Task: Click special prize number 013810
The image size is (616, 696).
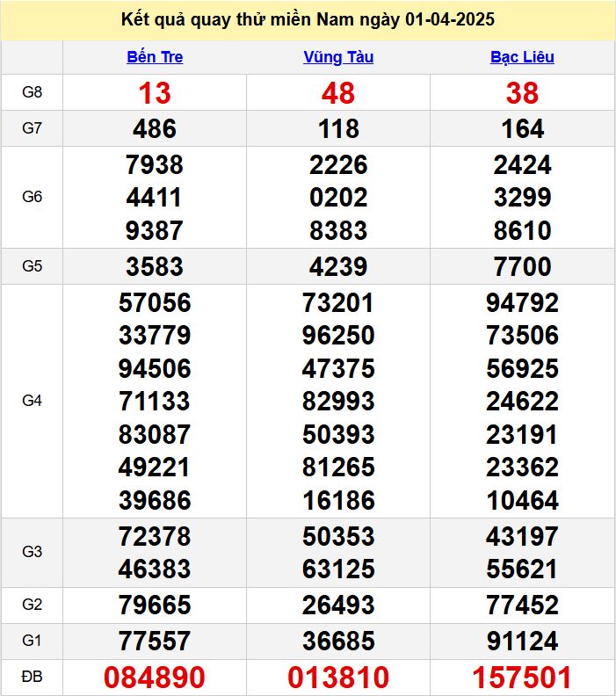Action: coord(338,678)
